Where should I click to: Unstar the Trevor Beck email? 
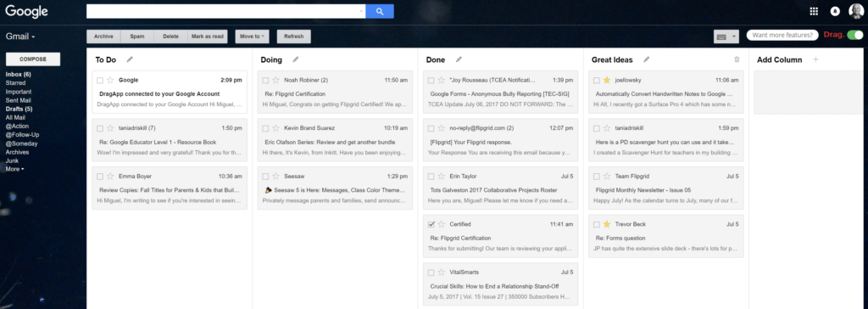[x=607, y=224]
